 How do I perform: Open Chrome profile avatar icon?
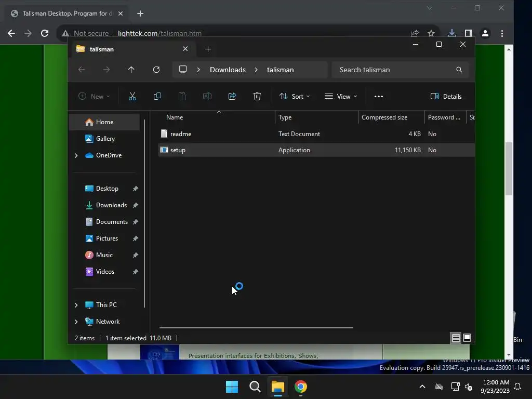[x=485, y=33]
